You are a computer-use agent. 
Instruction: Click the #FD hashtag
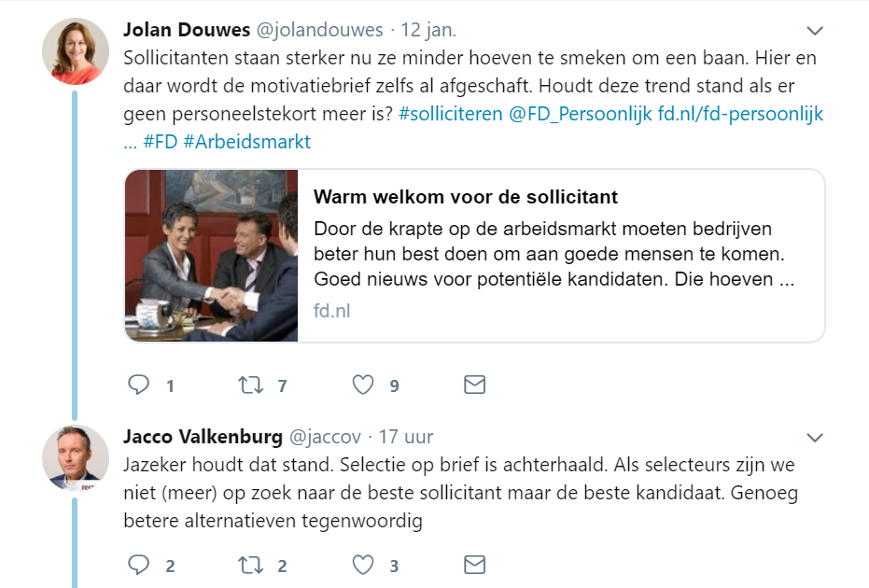pos(160,142)
